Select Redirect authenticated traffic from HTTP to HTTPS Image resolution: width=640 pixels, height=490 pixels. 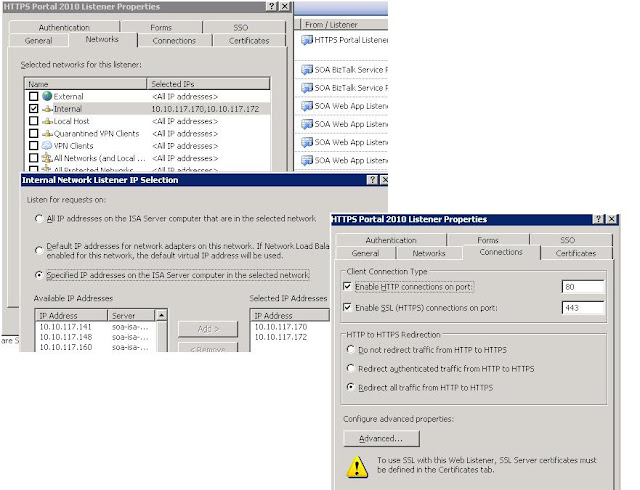coord(350,369)
